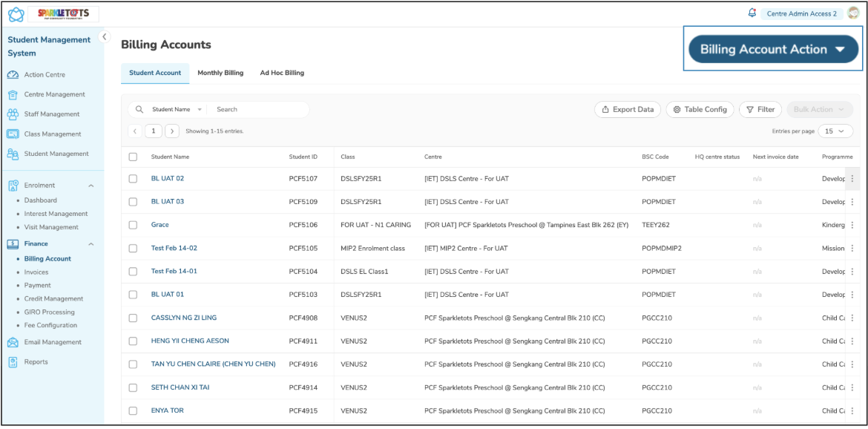Open the Action Centre sidebar icon
The image size is (868, 429).
click(x=13, y=75)
